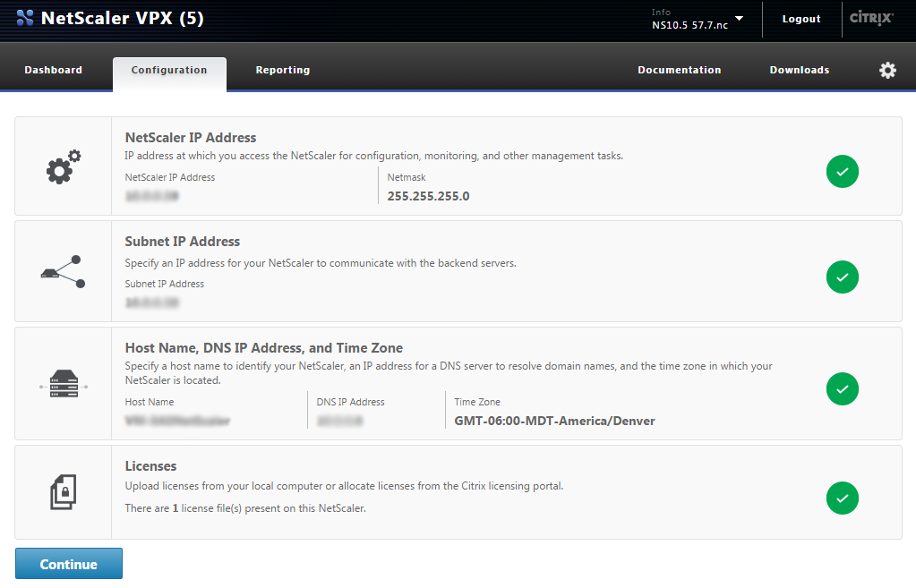Image resolution: width=916 pixels, height=588 pixels.
Task: Click the double-gear NetScaler IP Address icon
Action: pos(63,167)
